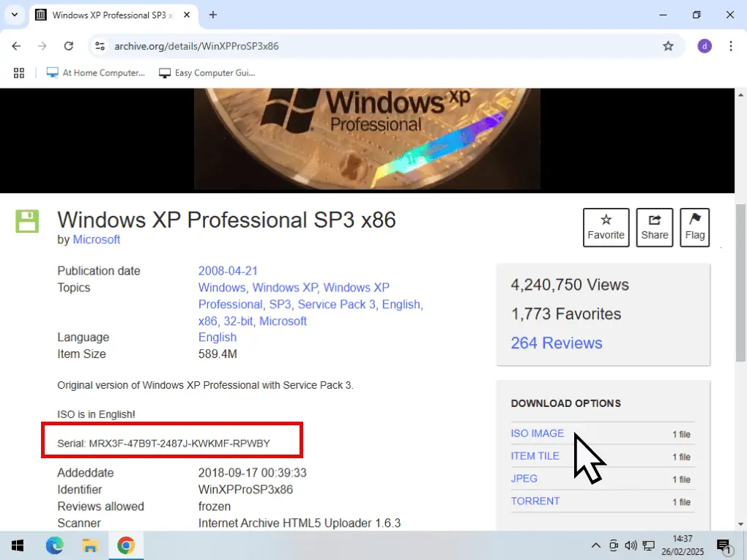Open File Explorer from the taskbar

(90, 545)
